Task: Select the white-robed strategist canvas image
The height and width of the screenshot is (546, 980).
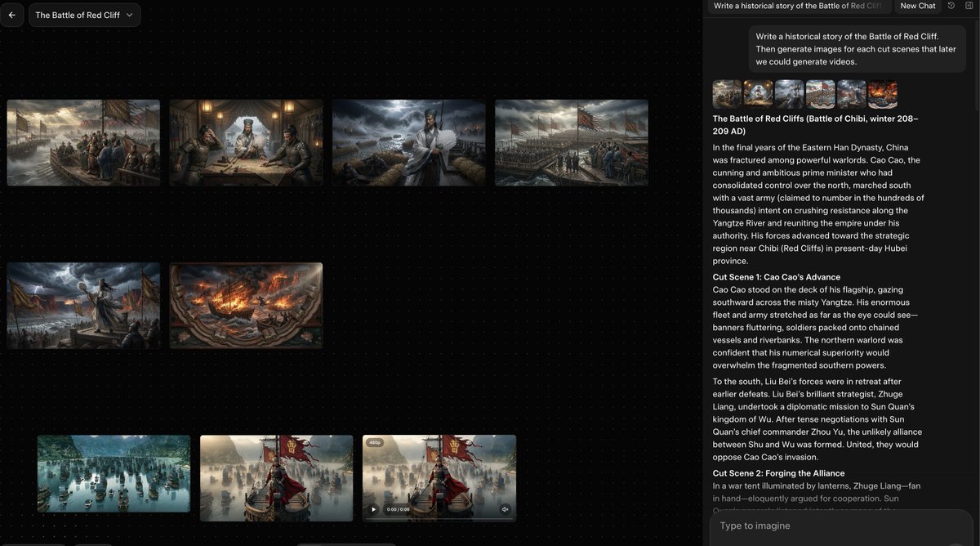Action: 408,142
